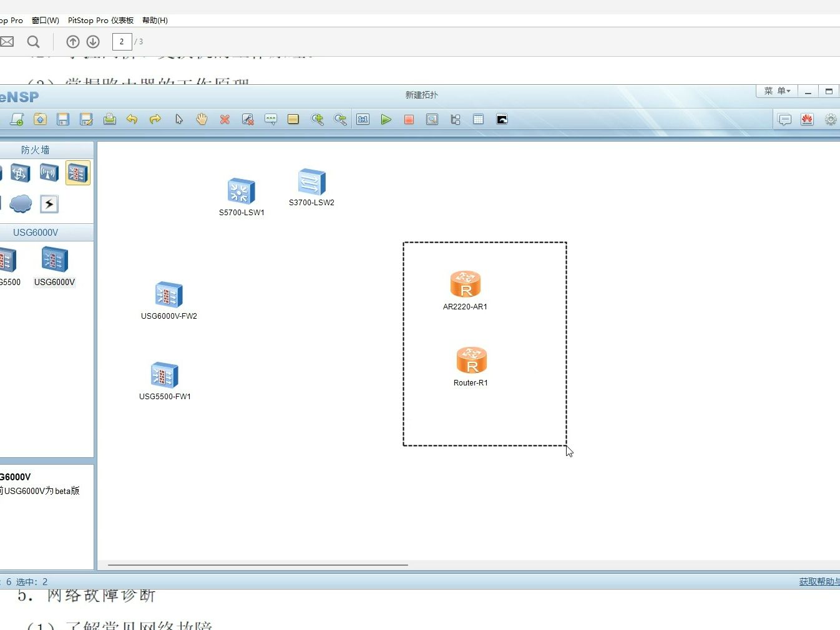The image size is (840, 630).
Task: Select the hand pan tool
Action: (202, 119)
